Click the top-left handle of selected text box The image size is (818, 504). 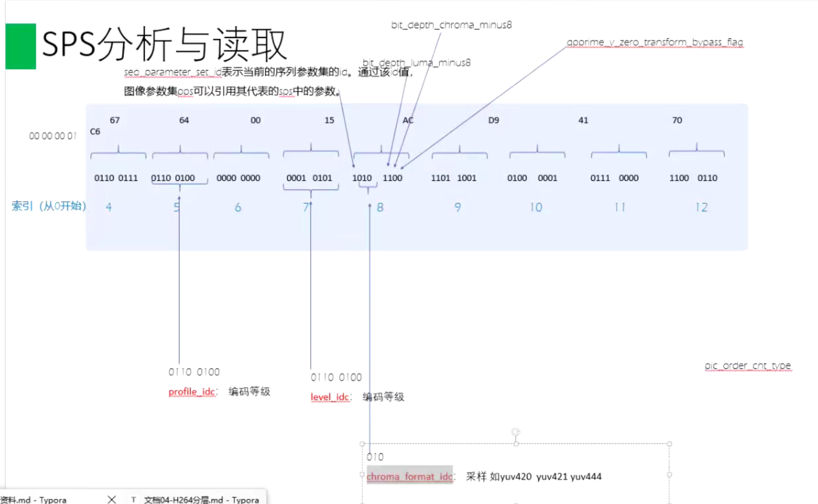click(x=362, y=444)
